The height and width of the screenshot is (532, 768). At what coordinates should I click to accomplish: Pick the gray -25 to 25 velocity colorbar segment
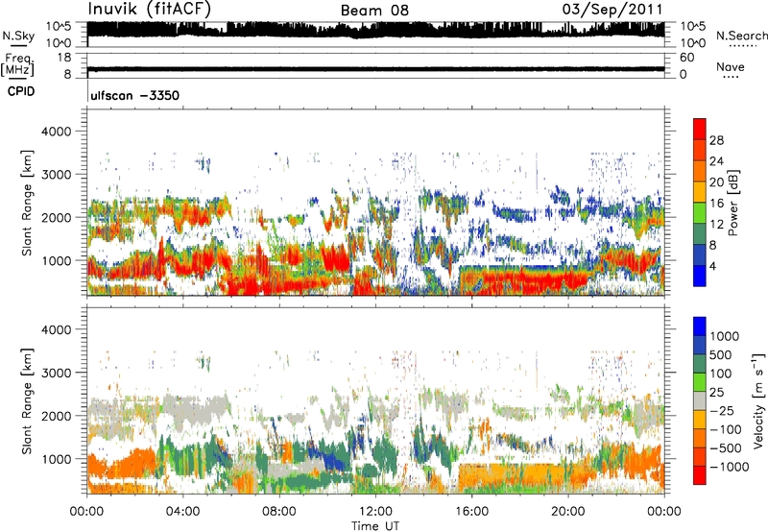coord(700,400)
